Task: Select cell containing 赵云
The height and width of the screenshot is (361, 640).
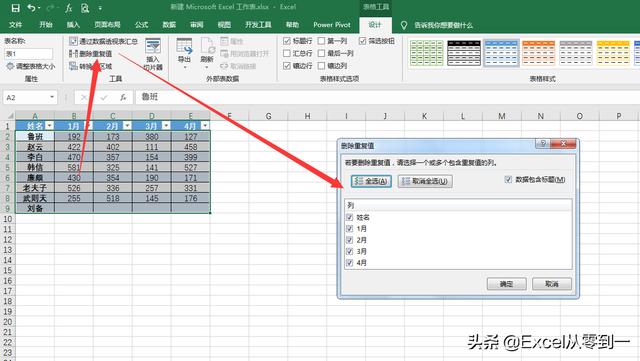Action: pos(35,147)
